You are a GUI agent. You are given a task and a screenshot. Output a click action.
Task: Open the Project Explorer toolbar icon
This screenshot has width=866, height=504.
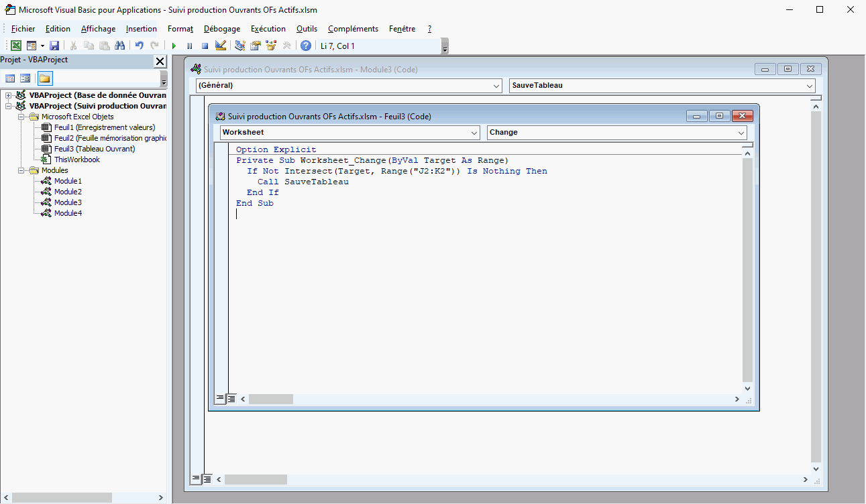tap(239, 46)
